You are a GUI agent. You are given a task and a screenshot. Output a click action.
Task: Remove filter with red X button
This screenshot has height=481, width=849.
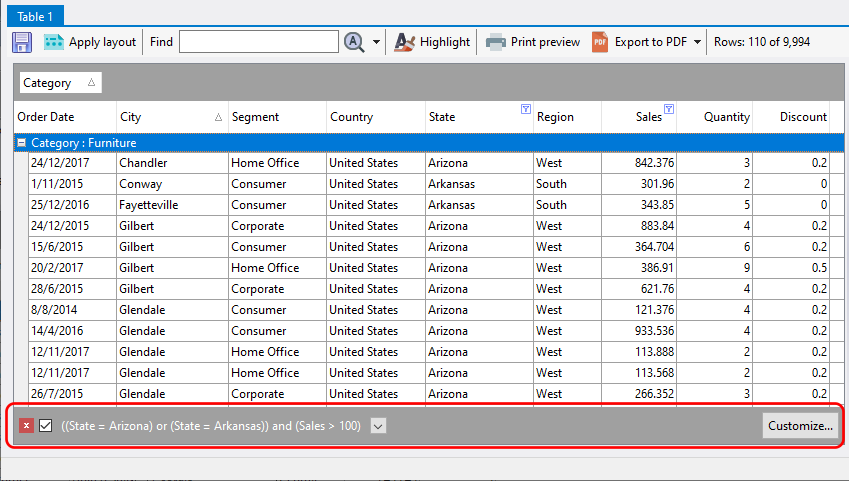(26, 426)
